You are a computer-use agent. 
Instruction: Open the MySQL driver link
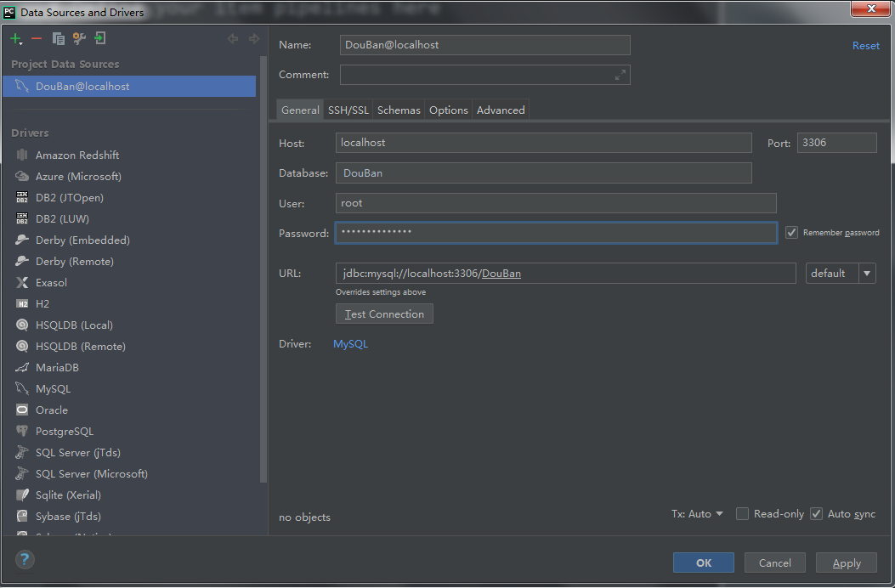[350, 343]
